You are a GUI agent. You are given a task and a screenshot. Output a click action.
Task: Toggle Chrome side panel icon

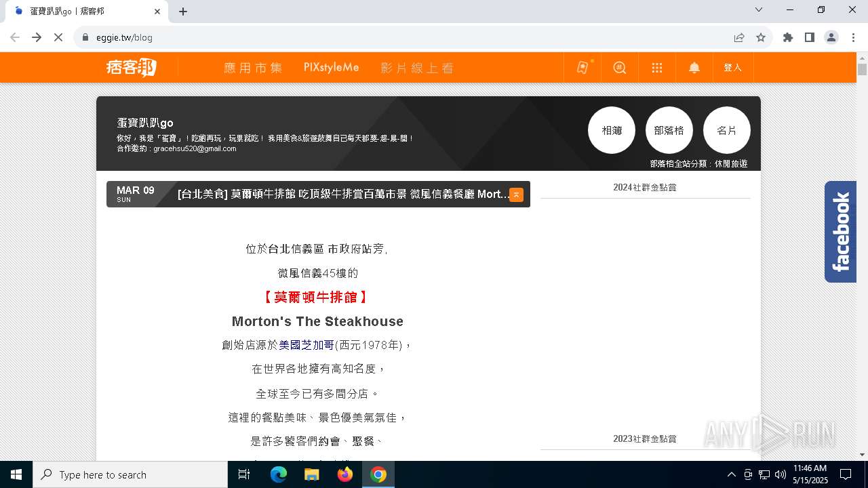click(x=810, y=37)
